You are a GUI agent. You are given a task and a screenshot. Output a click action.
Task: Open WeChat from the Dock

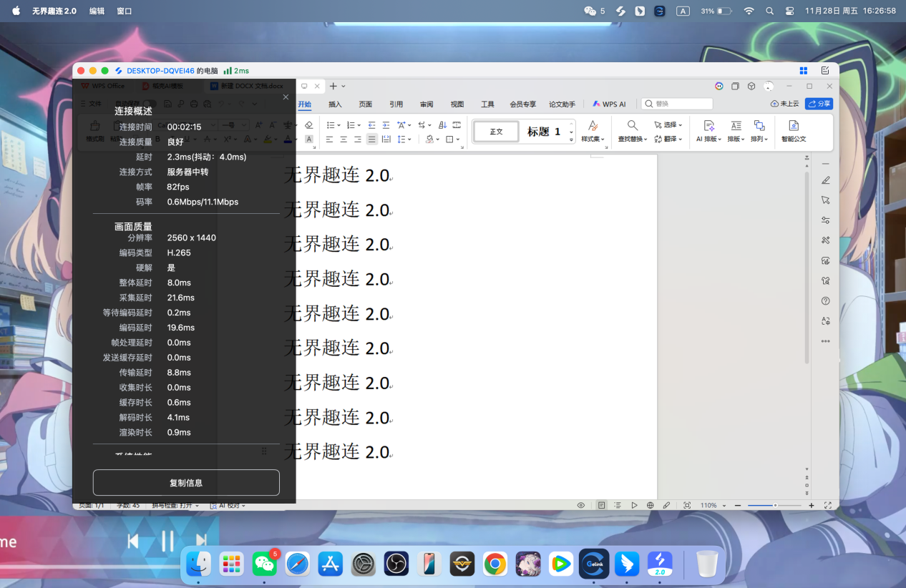265,564
